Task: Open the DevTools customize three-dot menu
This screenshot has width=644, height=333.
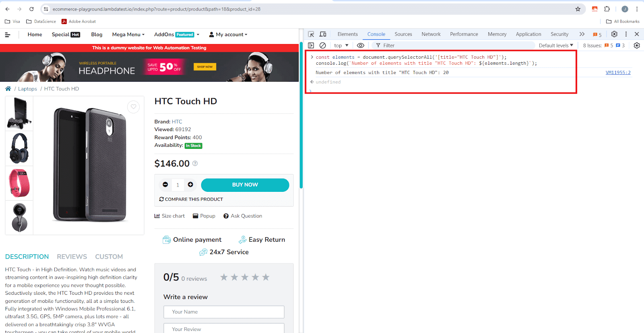Action: (x=626, y=34)
